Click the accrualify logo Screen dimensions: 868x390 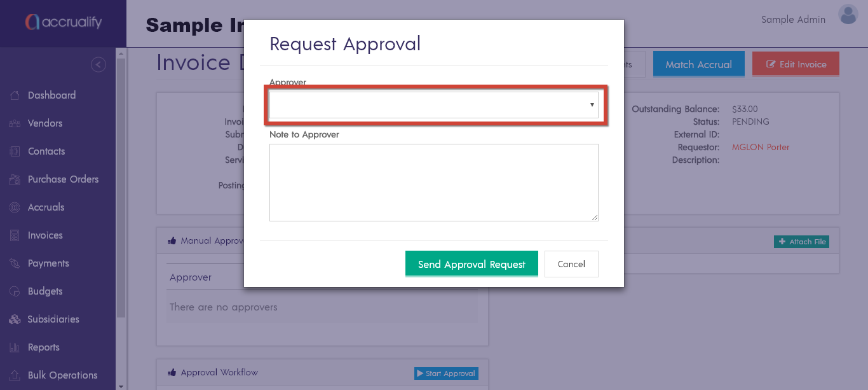click(x=63, y=23)
